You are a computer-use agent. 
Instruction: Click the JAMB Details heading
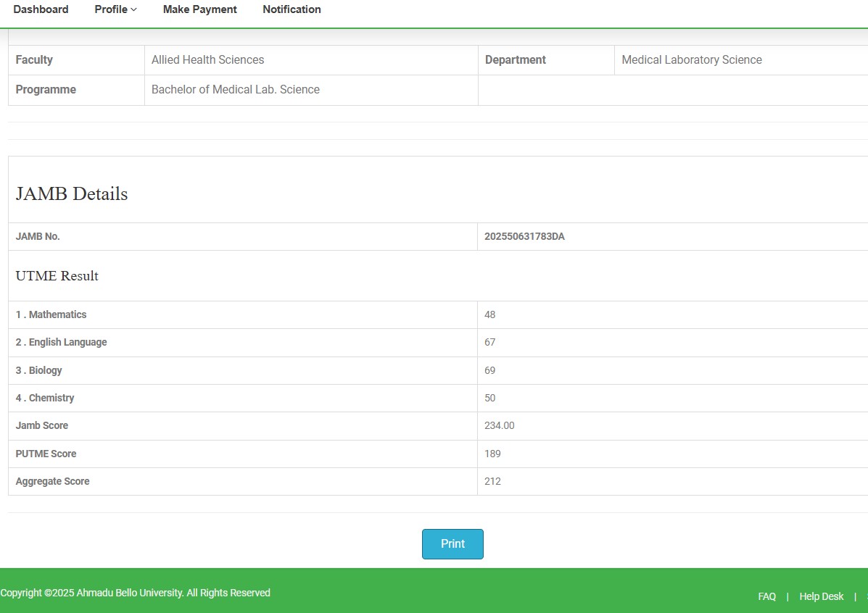click(72, 194)
